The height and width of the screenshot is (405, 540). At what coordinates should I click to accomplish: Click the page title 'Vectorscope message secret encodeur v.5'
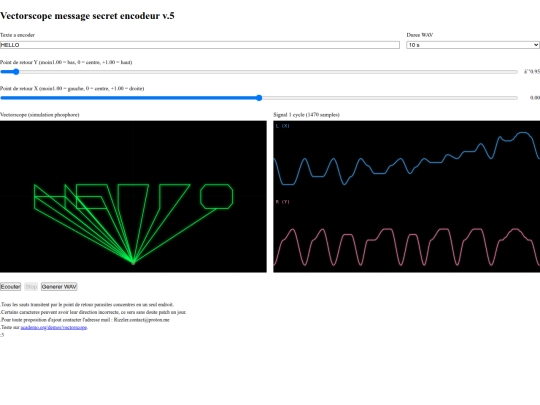click(87, 16)
